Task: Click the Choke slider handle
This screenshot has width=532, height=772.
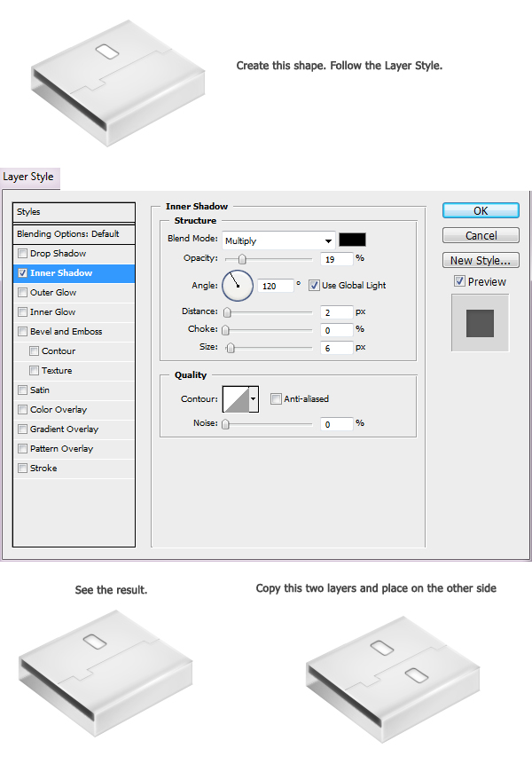Action: click(x=225, y=330)
